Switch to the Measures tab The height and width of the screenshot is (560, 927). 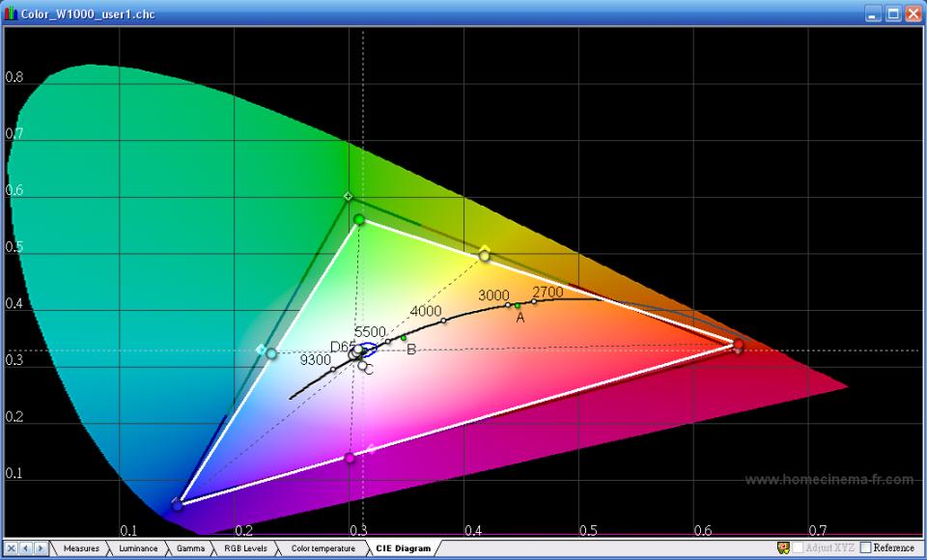pyautogui.click(x=81, y=548)
